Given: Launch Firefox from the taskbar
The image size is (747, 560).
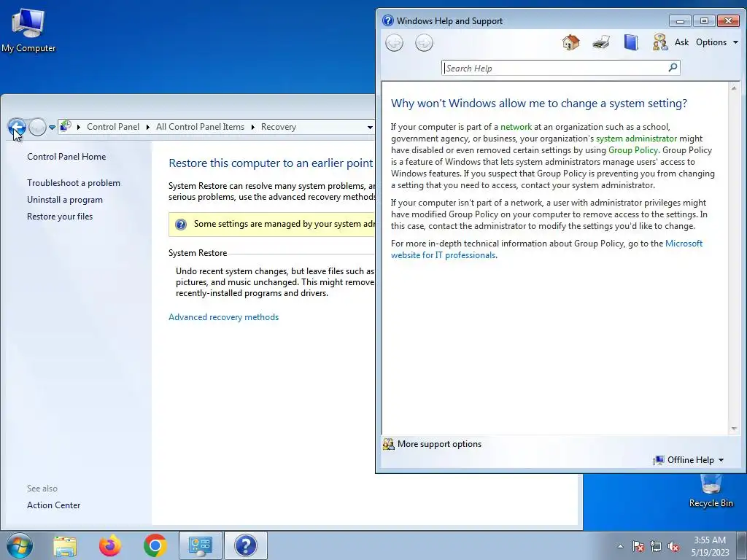Looking at the screenshot, I should click(110, 545).
